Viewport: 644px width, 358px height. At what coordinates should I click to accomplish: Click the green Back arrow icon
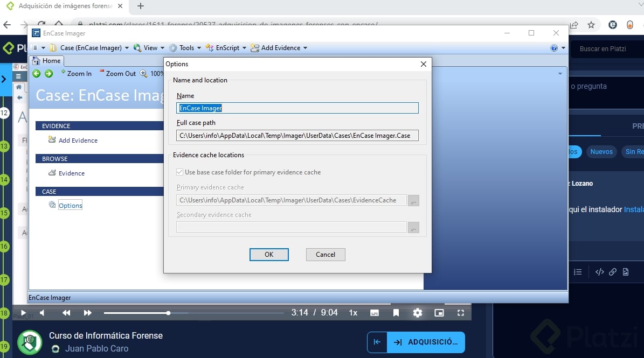pyautogui.click(x=37, y=73)
